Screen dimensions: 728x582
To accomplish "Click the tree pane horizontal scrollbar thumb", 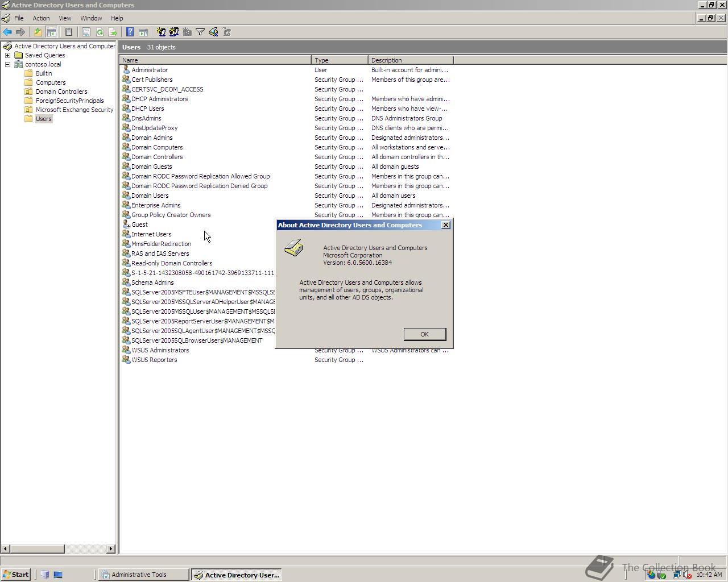I will point(37,549).
